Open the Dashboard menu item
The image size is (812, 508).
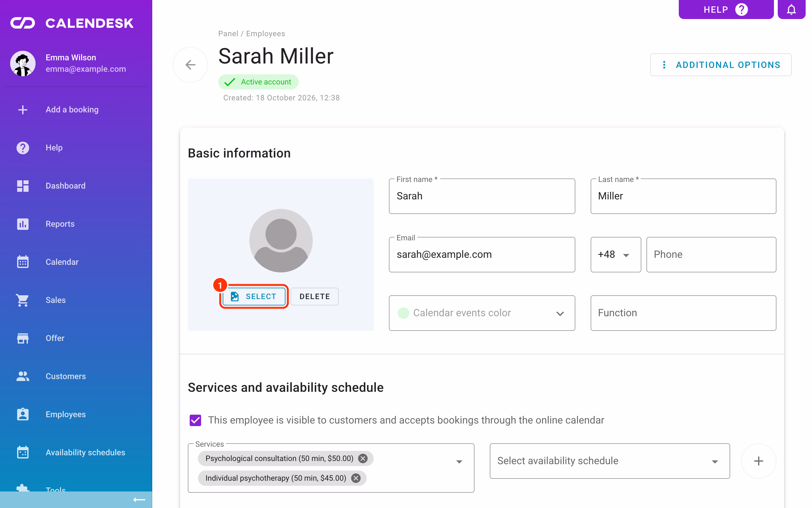(x=76, y=186)
